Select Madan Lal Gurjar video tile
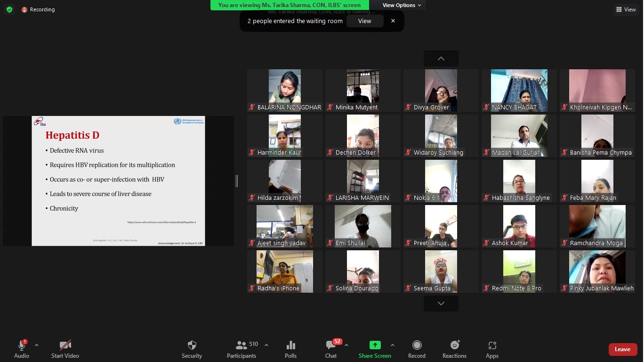 (x=519, y=136)
